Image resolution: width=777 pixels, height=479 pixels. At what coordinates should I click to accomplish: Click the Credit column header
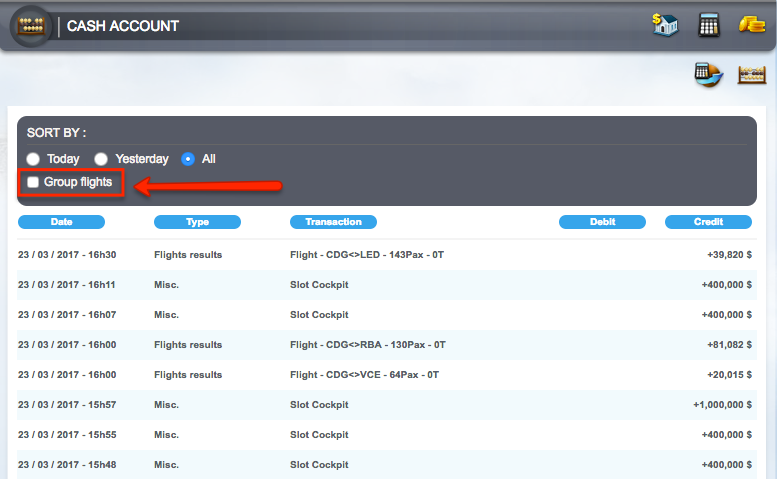(708, 222)
